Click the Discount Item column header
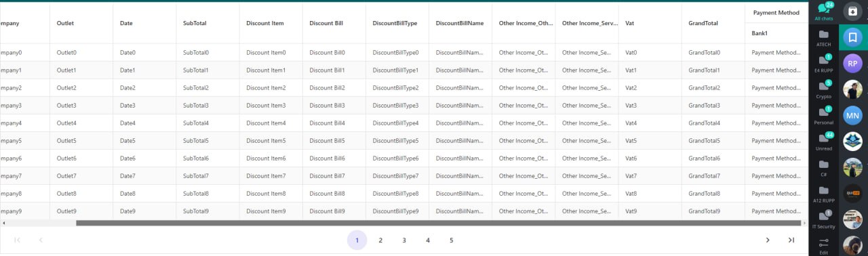The width and height of the screenshot is (868, 256). tap(271, 23)
